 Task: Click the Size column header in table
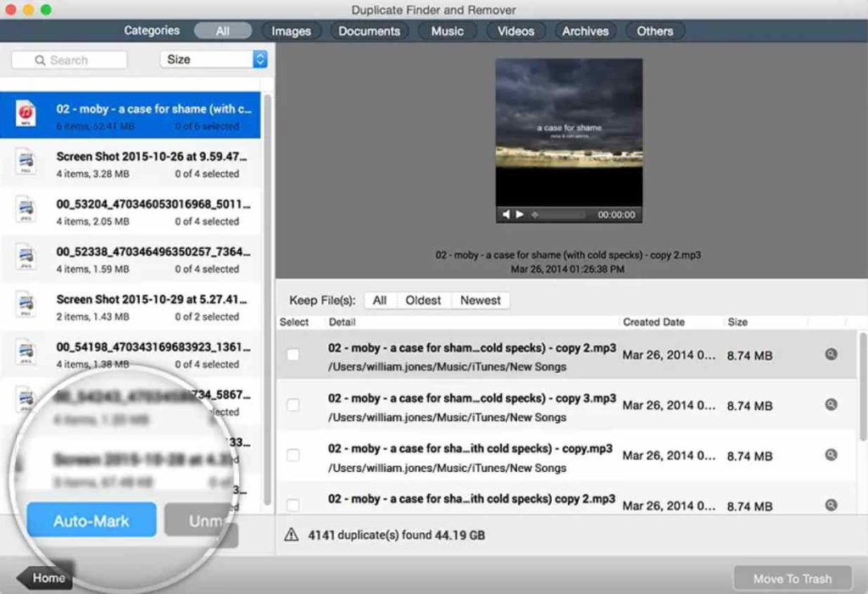click(737, 322)
